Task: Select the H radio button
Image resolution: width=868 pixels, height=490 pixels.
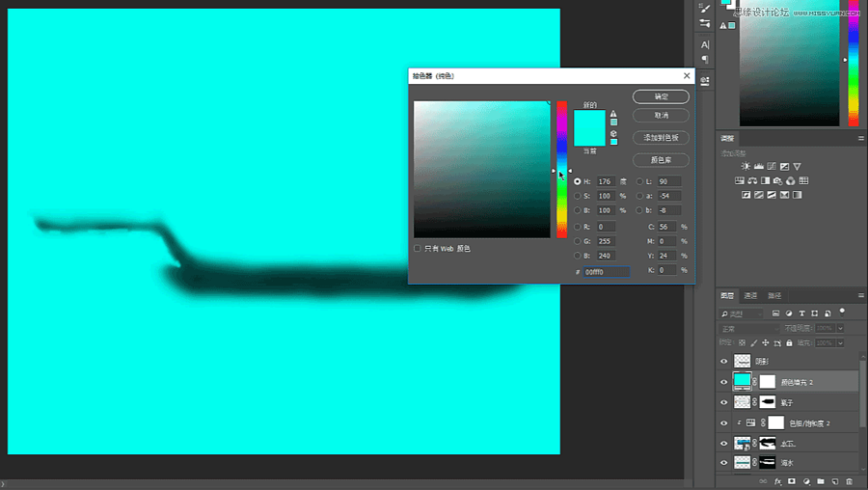Action: tap(578, 181)
